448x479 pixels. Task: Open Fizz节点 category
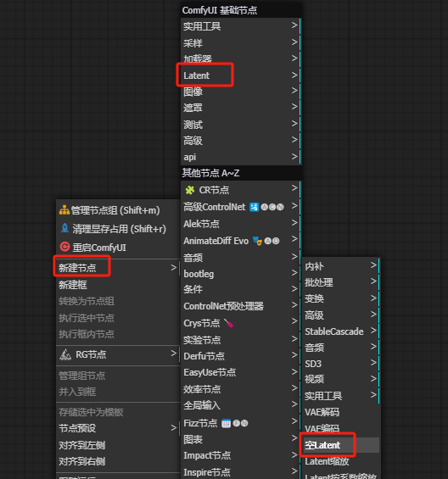click(x=241, y=423)
